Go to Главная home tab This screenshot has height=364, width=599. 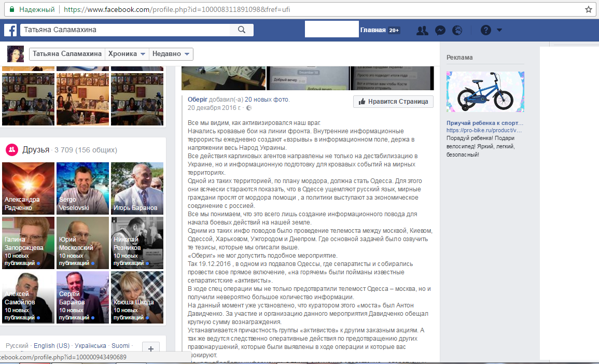[373, 30]
